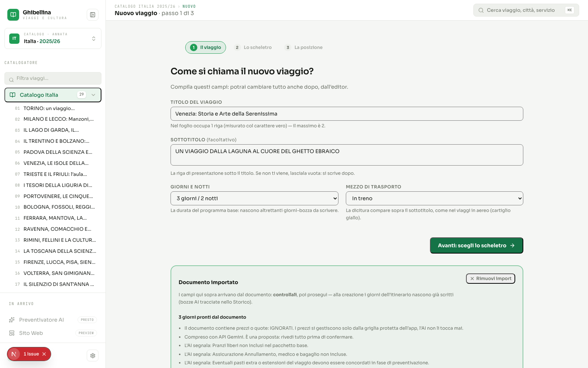This screenshot has width=588, height=368.
Task: Open the 1 Issue indicator
Action: click(x=31, y=354)
